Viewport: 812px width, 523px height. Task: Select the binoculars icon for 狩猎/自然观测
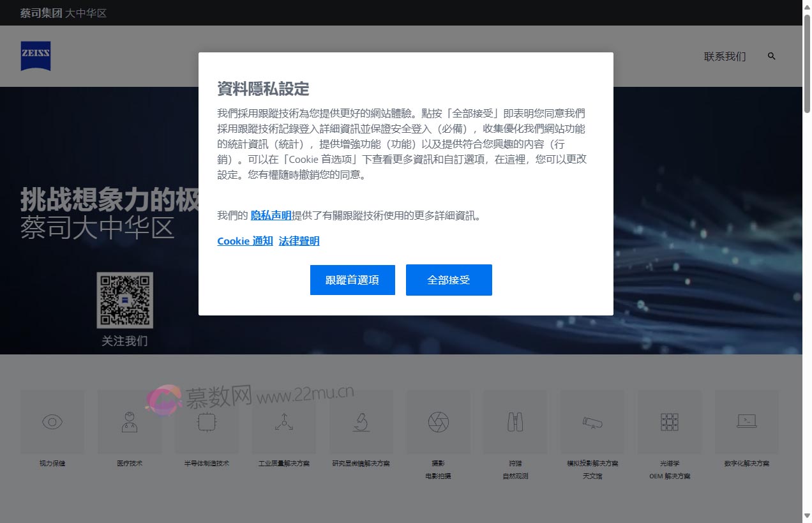(515, 421)
